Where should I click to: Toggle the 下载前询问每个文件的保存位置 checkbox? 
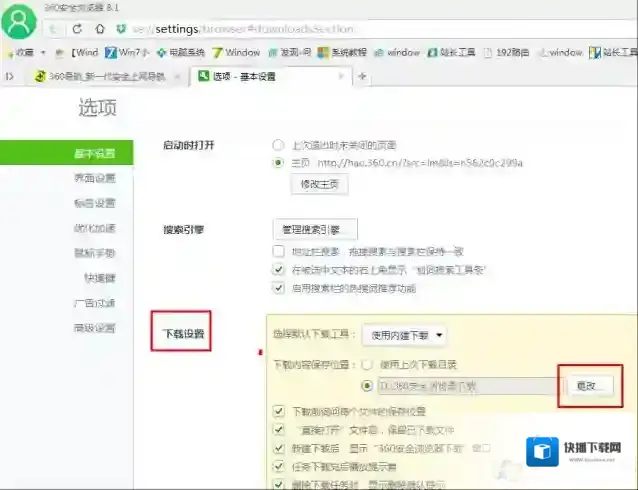278,411
